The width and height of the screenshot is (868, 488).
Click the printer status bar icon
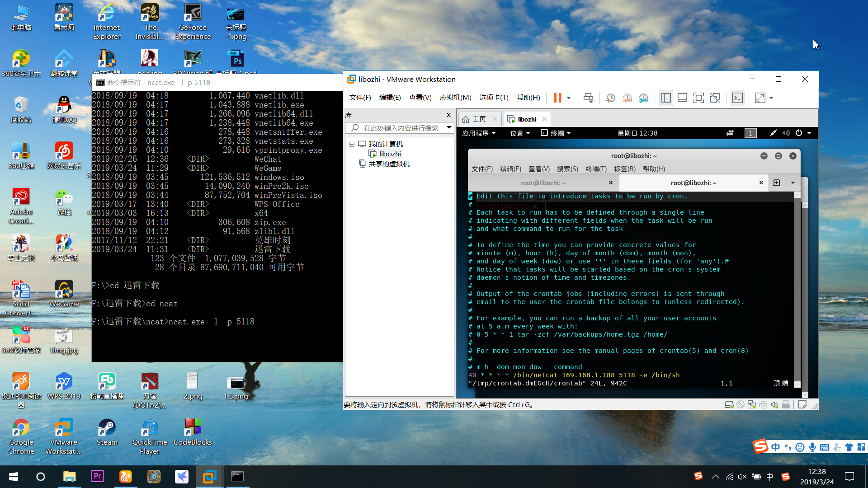tap(763, 405)
